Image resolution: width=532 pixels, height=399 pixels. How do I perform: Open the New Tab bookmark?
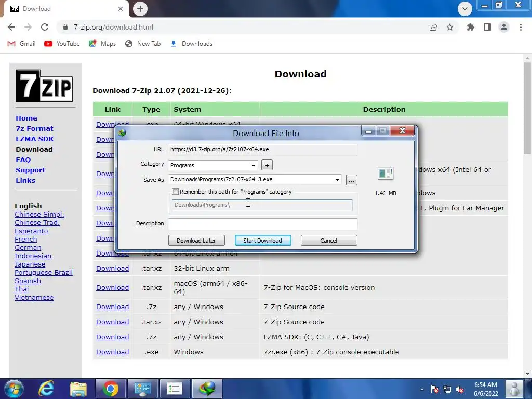coord(143,44)
